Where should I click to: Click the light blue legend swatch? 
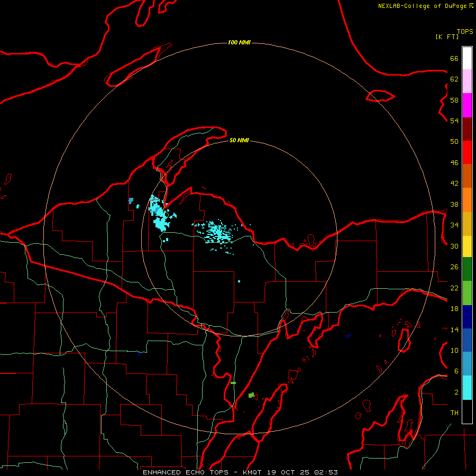click(x=467, y=364)
